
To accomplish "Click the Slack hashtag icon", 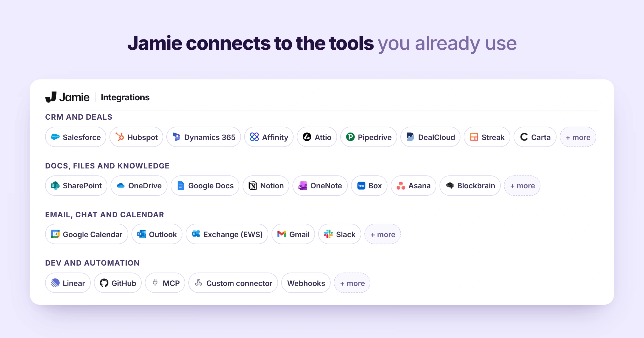I will (x=328, y=234).
